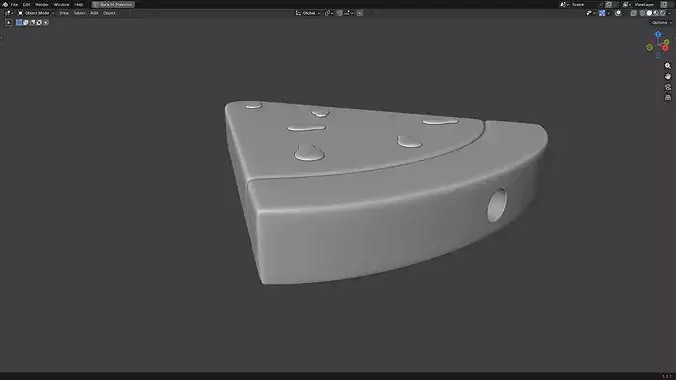Open the Object Mode dropdown
This screenshot has height=380, width=676.
pyautogui.click(x=35, y=13)
